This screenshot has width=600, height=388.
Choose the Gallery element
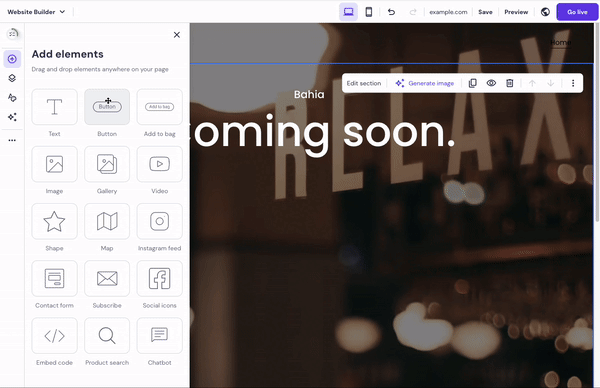(x=107, y=164)
